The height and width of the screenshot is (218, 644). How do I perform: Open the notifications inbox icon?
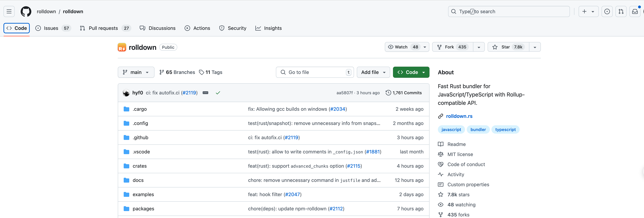[x=635, y=11]
